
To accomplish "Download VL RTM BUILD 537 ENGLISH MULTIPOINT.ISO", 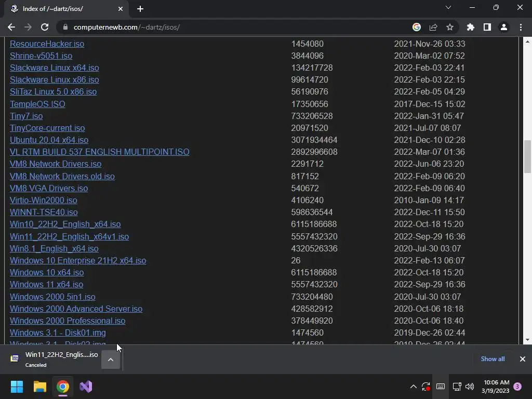I will [x=99, y=152].
